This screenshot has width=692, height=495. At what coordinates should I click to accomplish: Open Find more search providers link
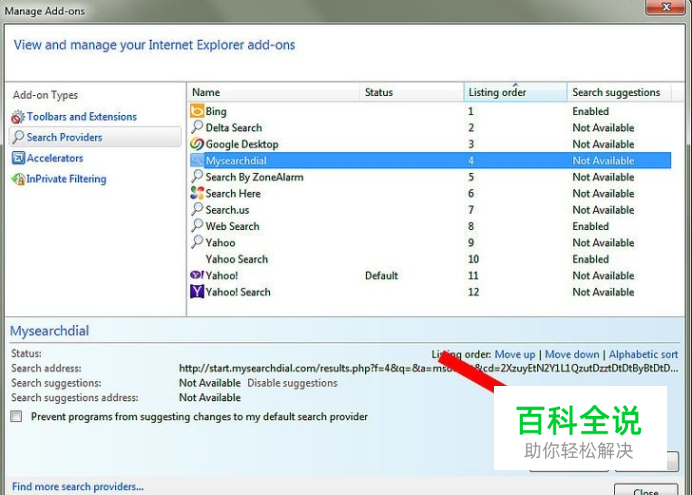(x=78, y=486)
